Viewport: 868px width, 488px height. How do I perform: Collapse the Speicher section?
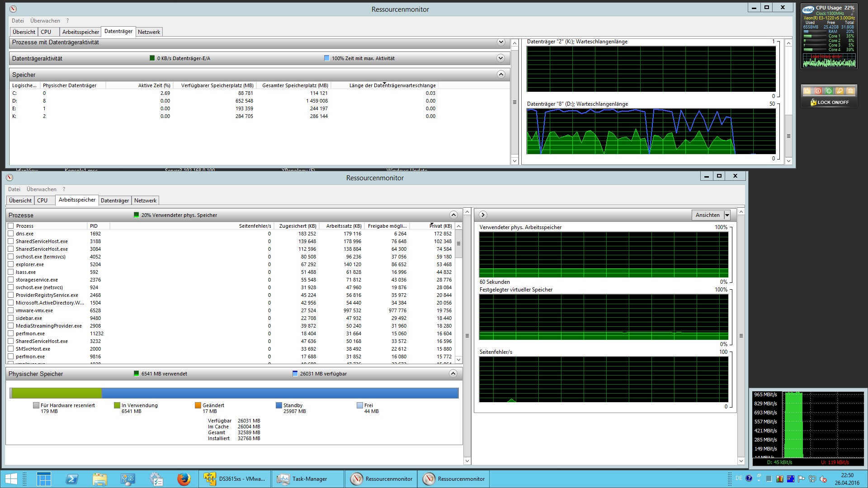pos(501,74)
